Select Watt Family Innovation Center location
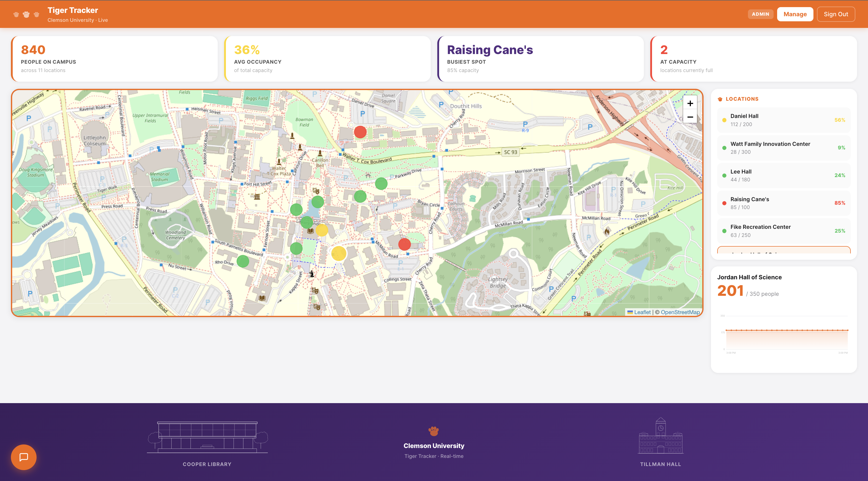This screenshot has width=868, height=481. pos(784,148)
